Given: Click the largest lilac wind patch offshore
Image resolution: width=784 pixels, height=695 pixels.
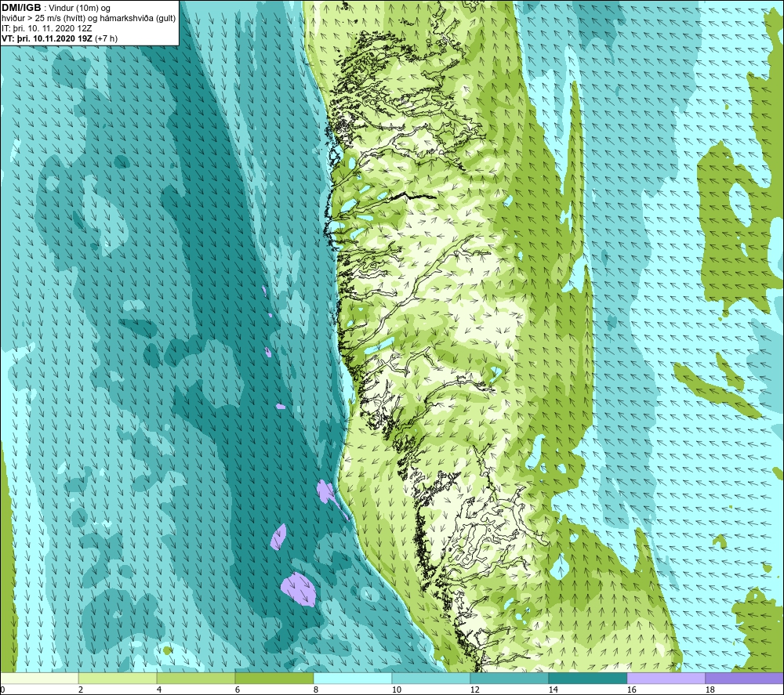Looking at the screenshot, I should pos(299,589).
